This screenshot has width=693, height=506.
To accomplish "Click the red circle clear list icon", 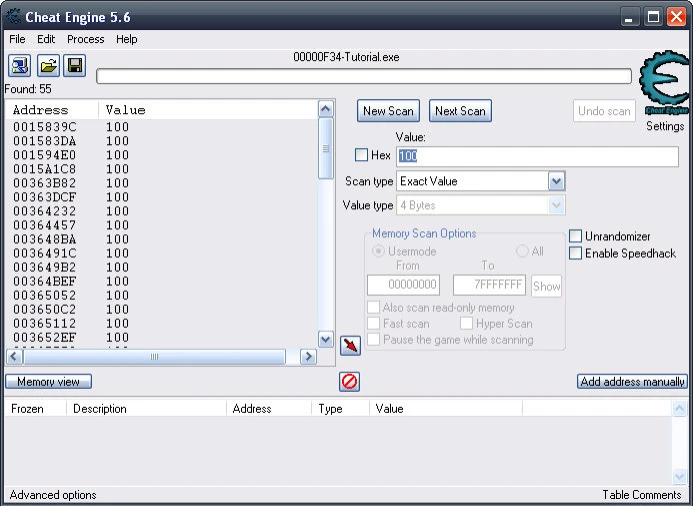I will tap(350, 381).
